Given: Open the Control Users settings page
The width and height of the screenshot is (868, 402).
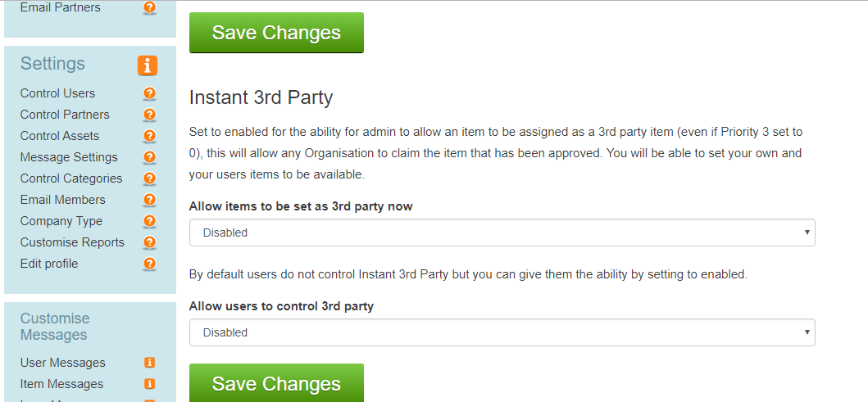Looking at the screenshot, I should 57,93.
